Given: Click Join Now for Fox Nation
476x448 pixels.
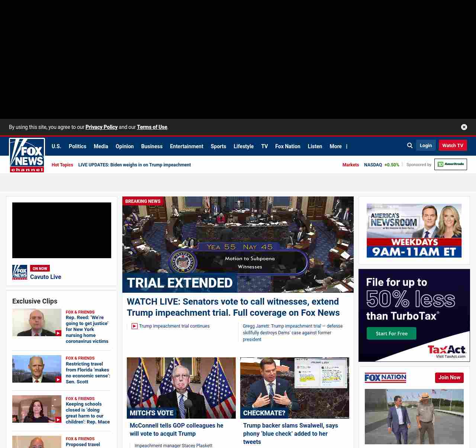Looking at the screenshot, I should tap(449, 377).
